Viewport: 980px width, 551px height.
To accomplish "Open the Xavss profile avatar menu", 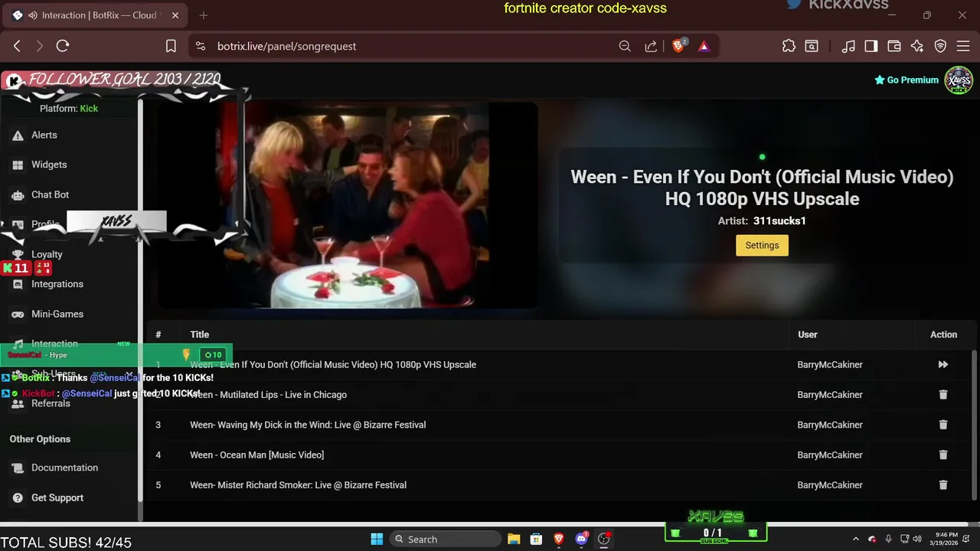I will (959, 80).
